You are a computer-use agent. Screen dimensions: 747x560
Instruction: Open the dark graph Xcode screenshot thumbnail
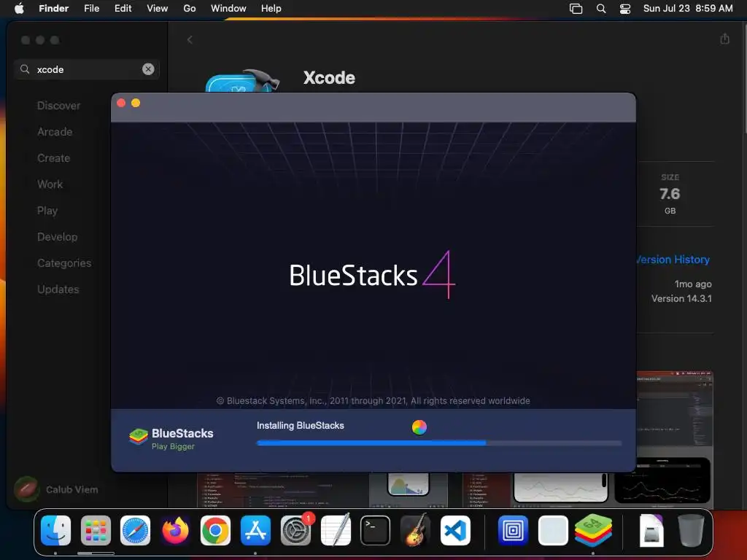(x=662, y=480)
